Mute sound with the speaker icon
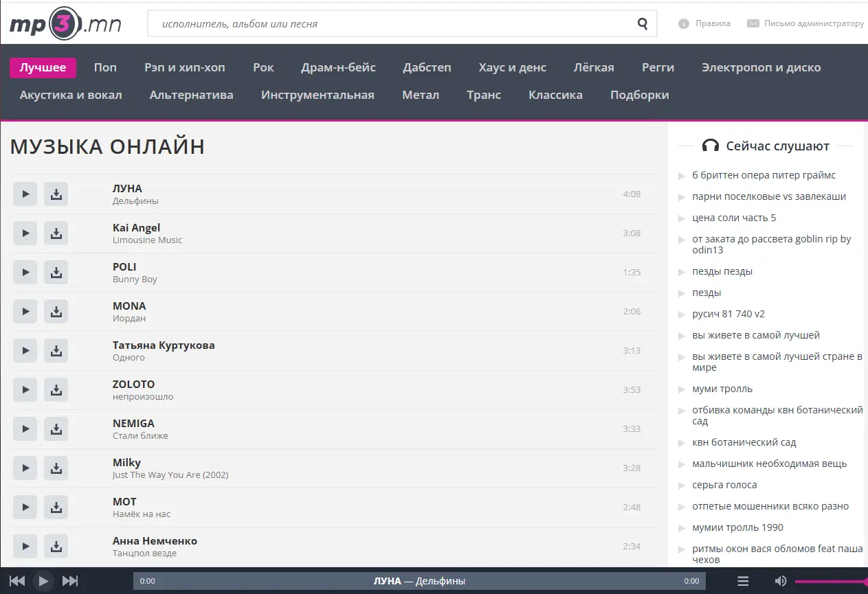This screenshot has width=868, height=594. (781, 581)
